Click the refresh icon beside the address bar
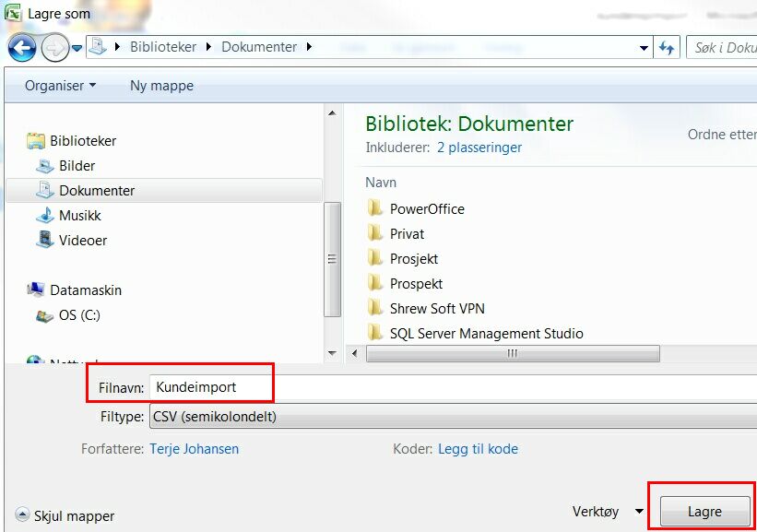Screen dimensions: 757x532 [x=665, y=47]
